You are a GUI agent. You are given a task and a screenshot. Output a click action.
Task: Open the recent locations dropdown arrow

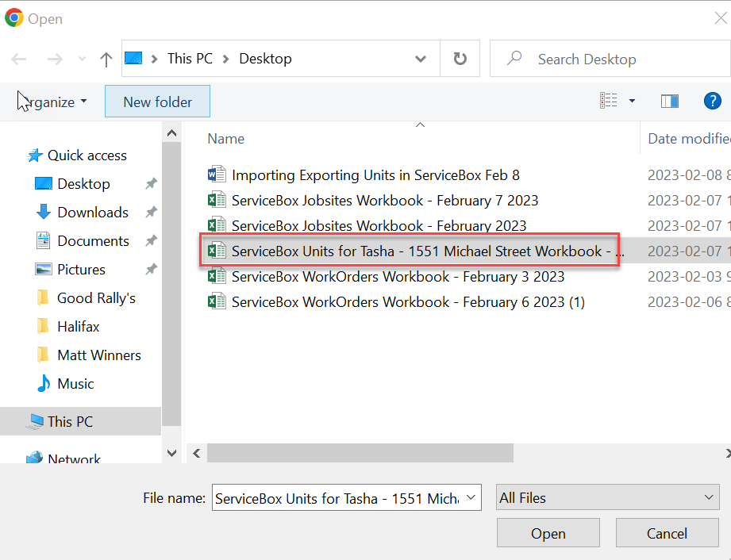(82, 59)
